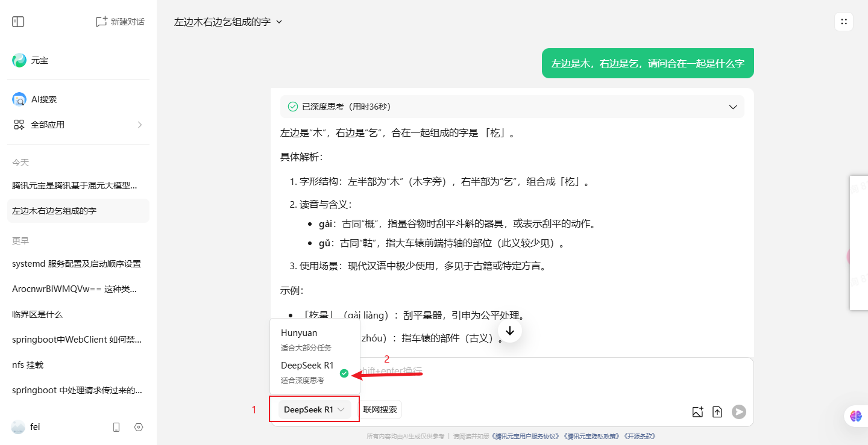Open chat systemd 服务配置及启动顺序设置
Screen dimensions: 868x445
(x=78, y=264)
